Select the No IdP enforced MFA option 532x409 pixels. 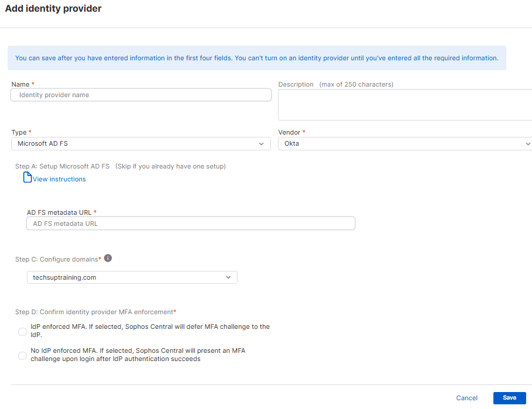click(22, 355)
